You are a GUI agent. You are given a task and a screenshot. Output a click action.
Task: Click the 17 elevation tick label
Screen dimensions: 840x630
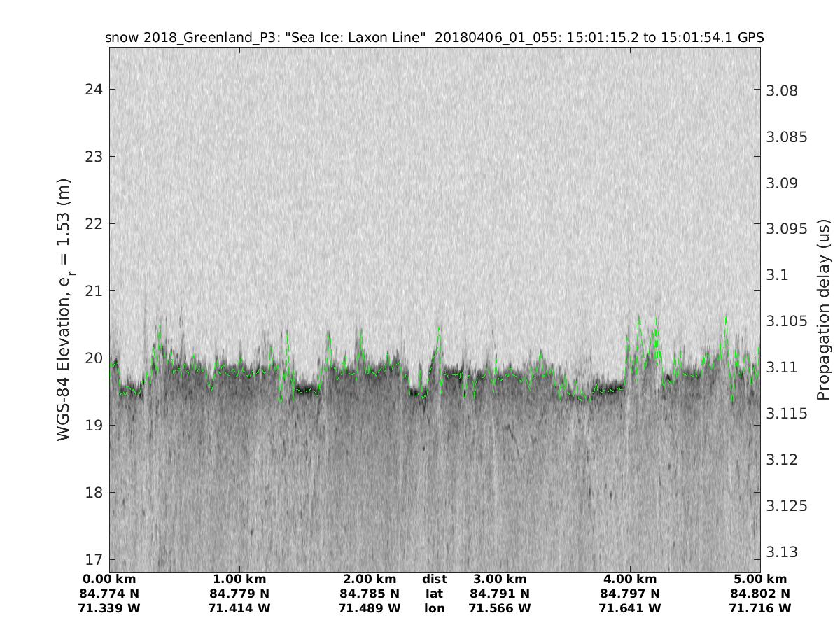(94, 559)
